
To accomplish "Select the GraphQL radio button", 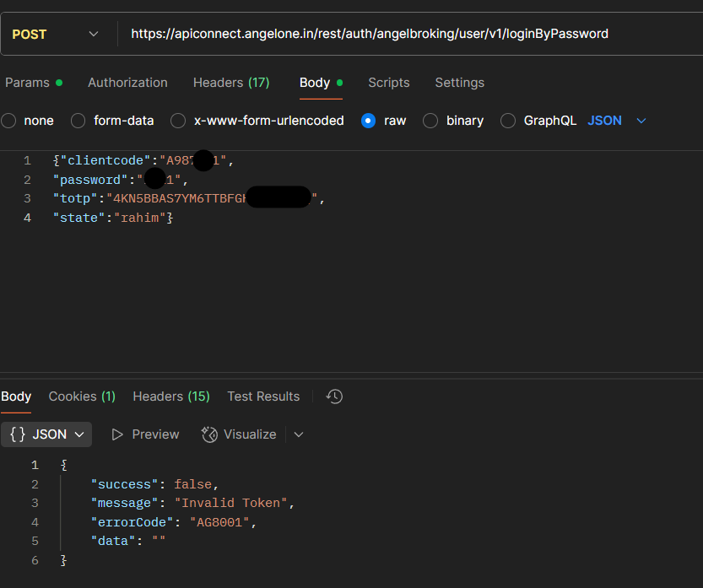I will tap(507, 121).
